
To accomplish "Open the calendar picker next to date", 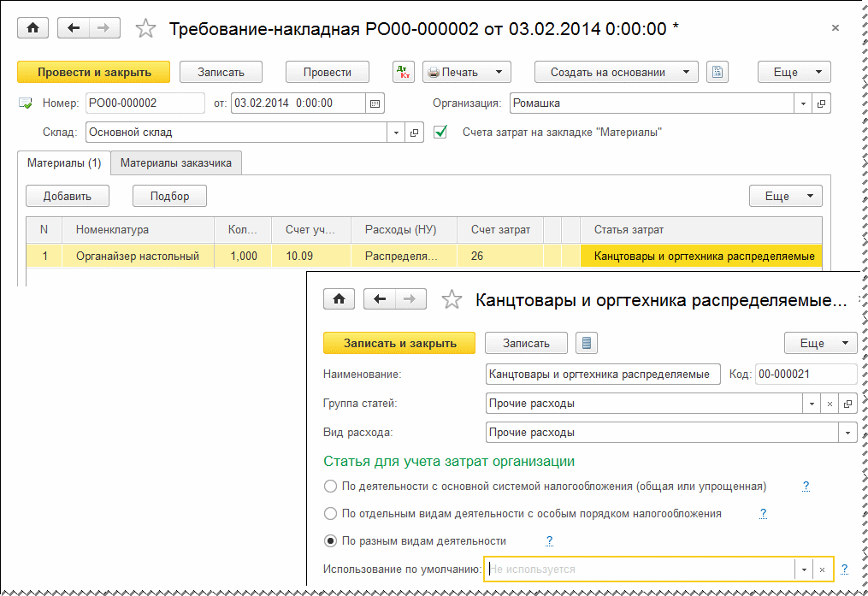I will pyautogui.click(x=374, y=103).
